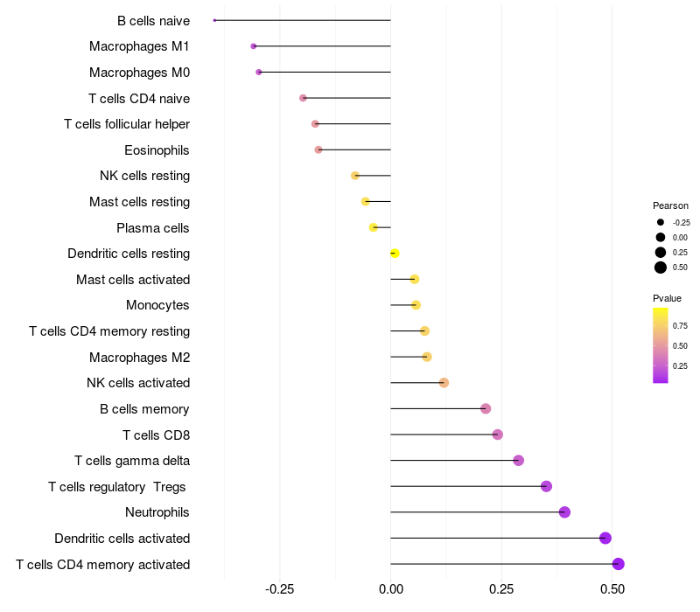700x612 pixels.
Task: Select the yellow Dendritic cells resting dot
Action: 395,254
